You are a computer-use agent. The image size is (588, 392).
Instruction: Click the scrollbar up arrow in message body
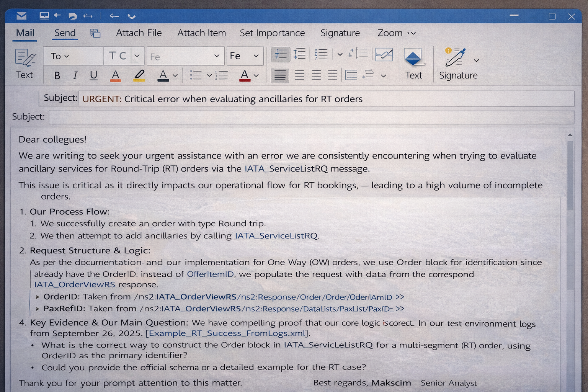pyautogui.click(x=570, y=135)
